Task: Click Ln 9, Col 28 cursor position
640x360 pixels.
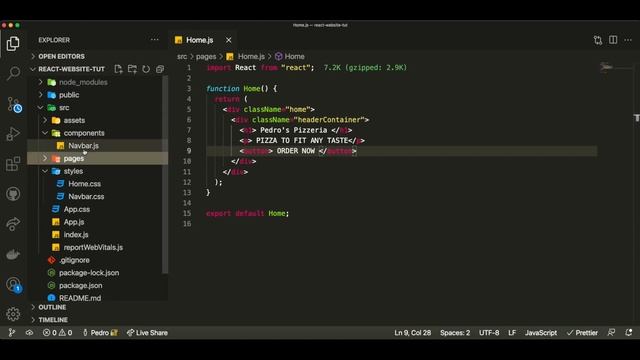Action: (412, 333)
